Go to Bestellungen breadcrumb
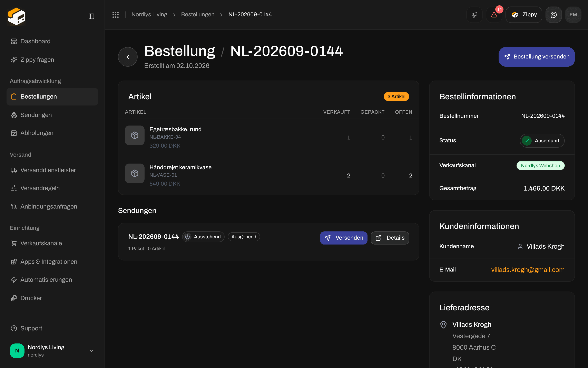 pos(198,15)
